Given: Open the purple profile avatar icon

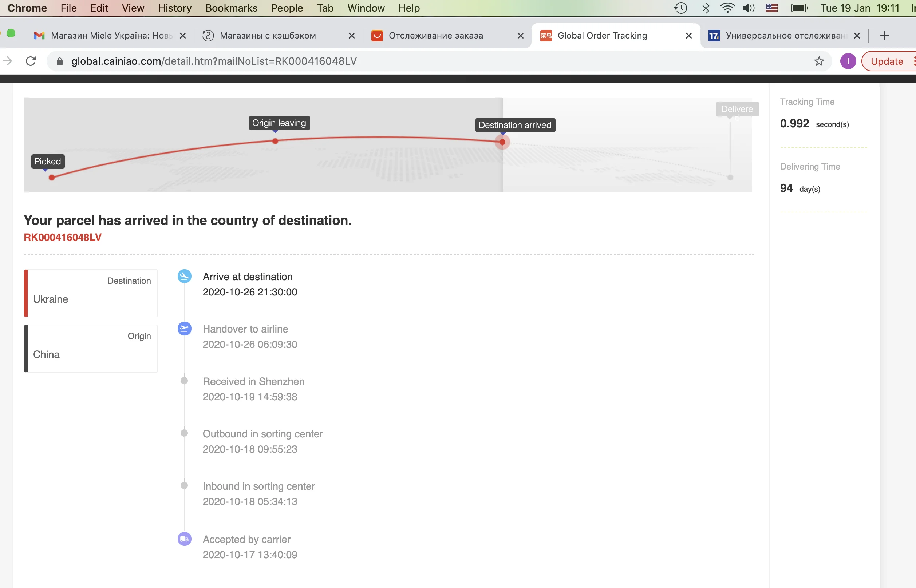Looking at the screenshot, I should coord(848,61).
